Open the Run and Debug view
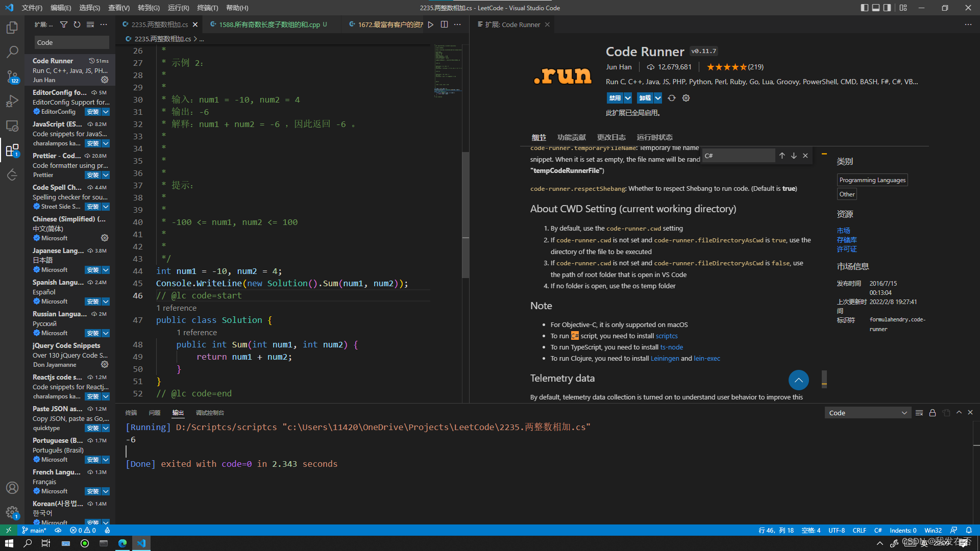This screenshot has height=551, width=980. 12,101
